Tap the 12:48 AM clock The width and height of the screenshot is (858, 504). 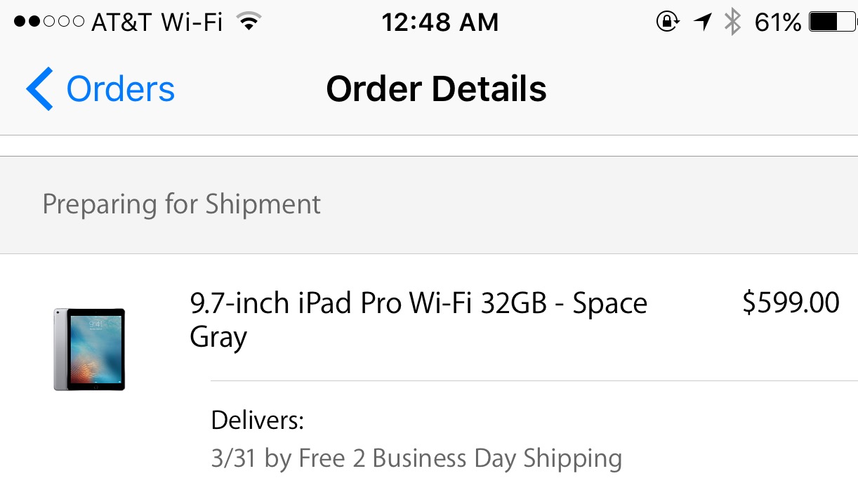coord(440,22)
